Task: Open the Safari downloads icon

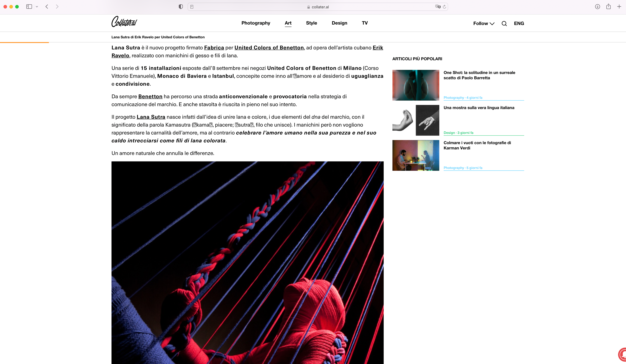Action: [x=597, y=7]
